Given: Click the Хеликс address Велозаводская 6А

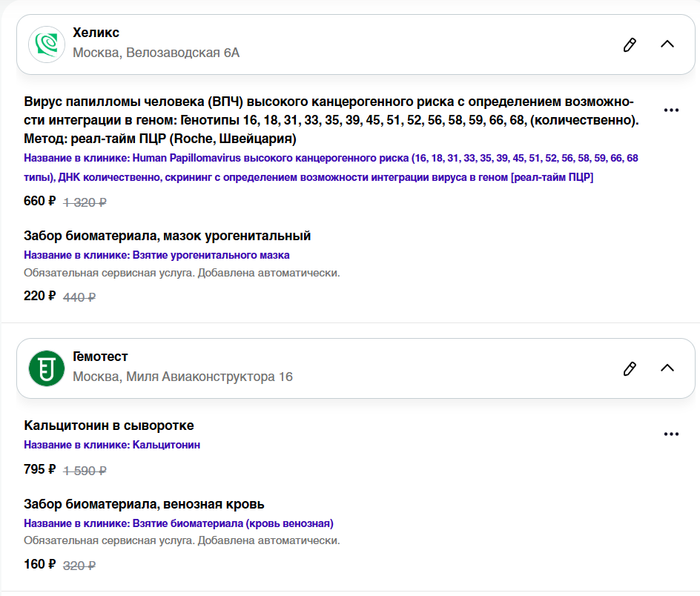Looking at the screenshot, I should click(x=156, y=53).
